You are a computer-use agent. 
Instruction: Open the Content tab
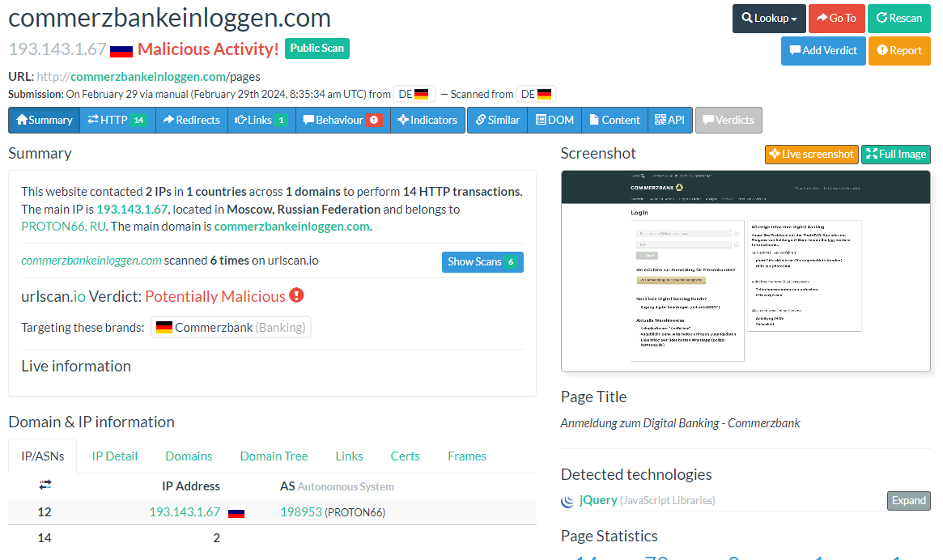(614, 120)
